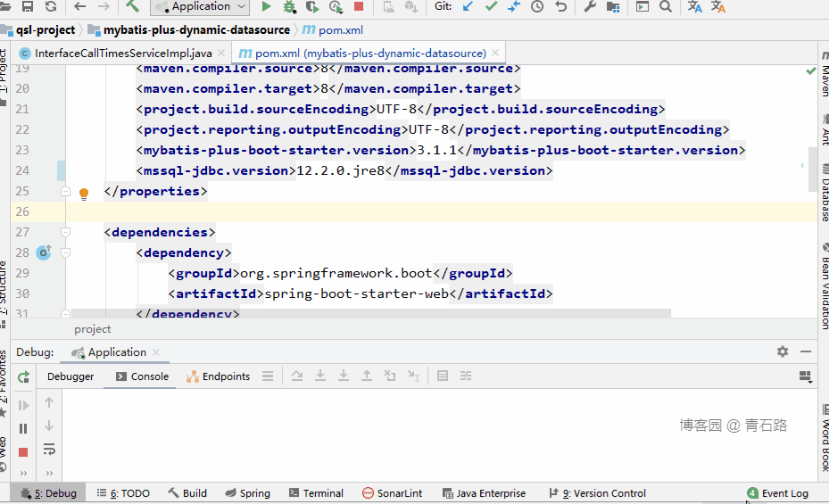Viewport: 829px width, 504px height.
Task: Switch to the pom.xml editor tab
Action: [369, 54]
